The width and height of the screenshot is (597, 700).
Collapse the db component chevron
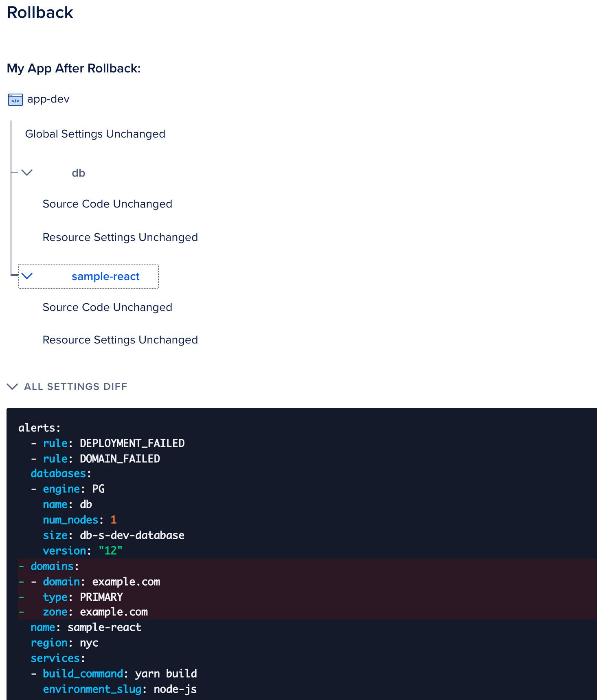coord(27,173)
